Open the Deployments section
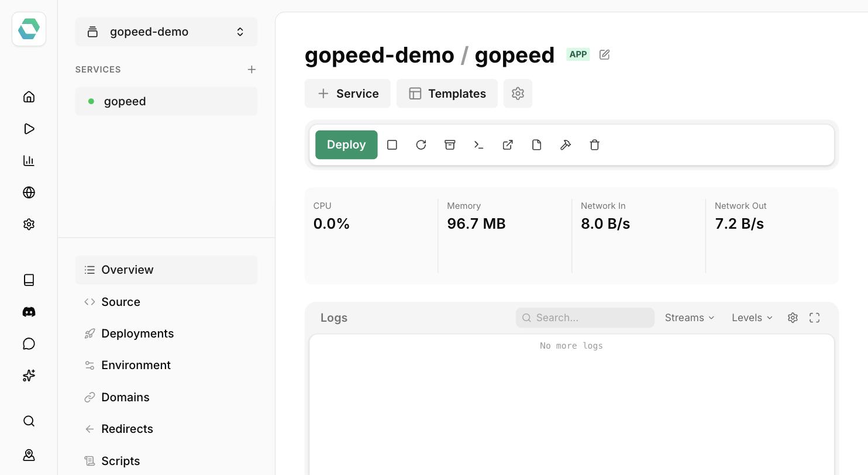Image resolution: width=868 pixels, height=475 pixels. pyautogui.click(x=166, y=333)
